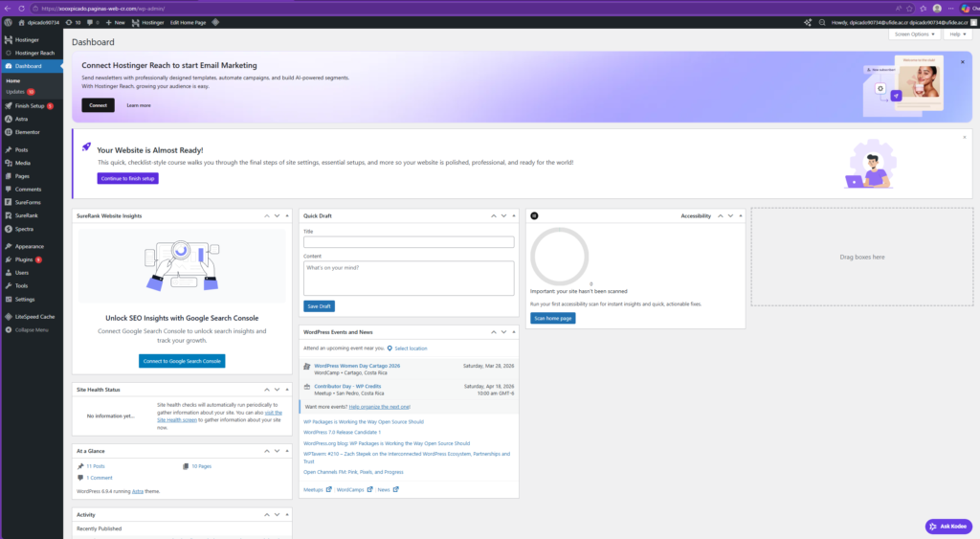Viewport: 980px width, 539px height.
Task: Toggle Activity panel collapse triangle
Action: (287, 515)
